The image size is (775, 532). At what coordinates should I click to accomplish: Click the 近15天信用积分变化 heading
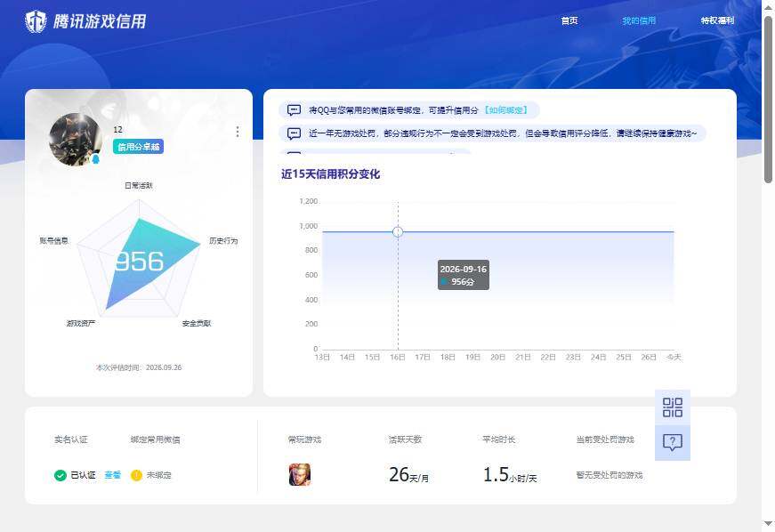pyautogui.click(x=331, y=173)
